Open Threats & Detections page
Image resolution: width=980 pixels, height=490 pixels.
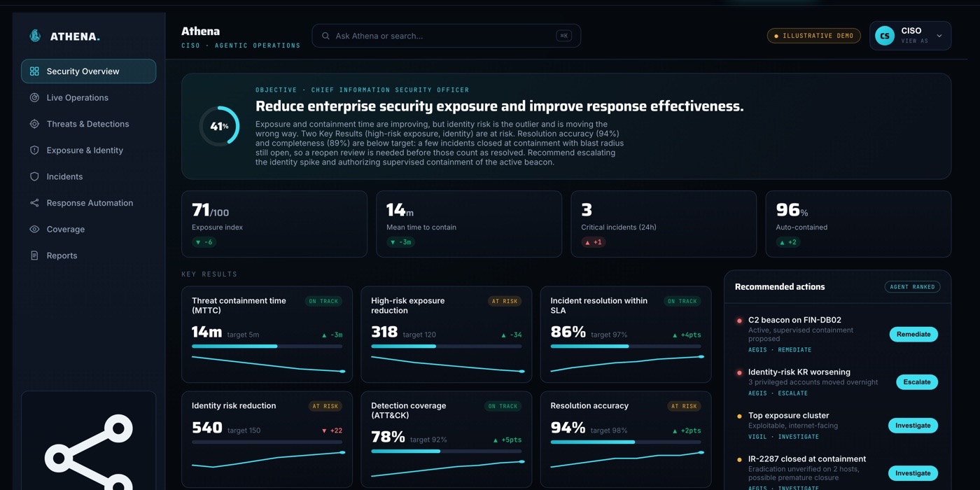click(x=88, y=124)
